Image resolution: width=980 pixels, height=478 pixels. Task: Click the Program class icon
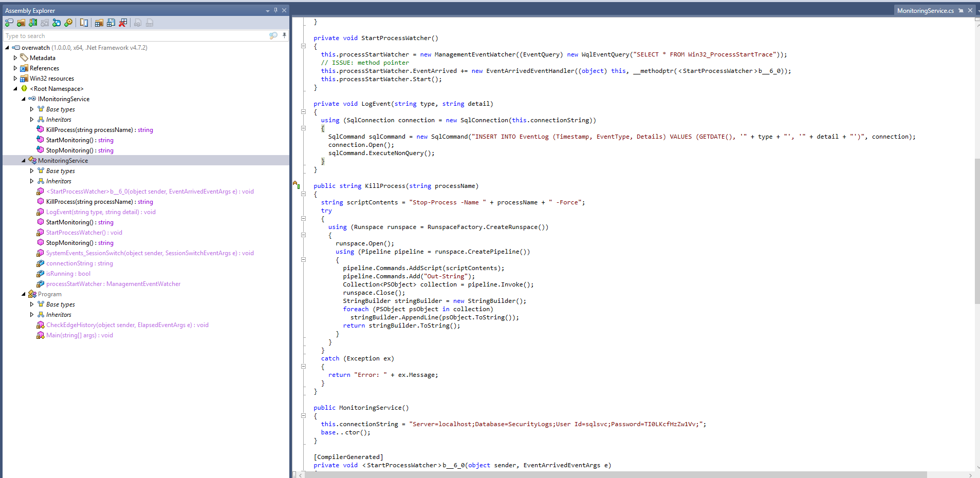coord(32,294)
